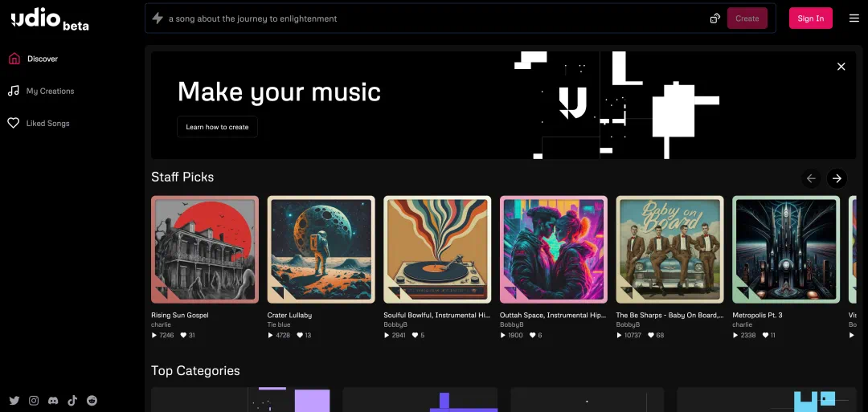Click play icon for Rising Sun Gospel (7246)
The height and width of the screenshot is (412, 868).
coord(154,335)
